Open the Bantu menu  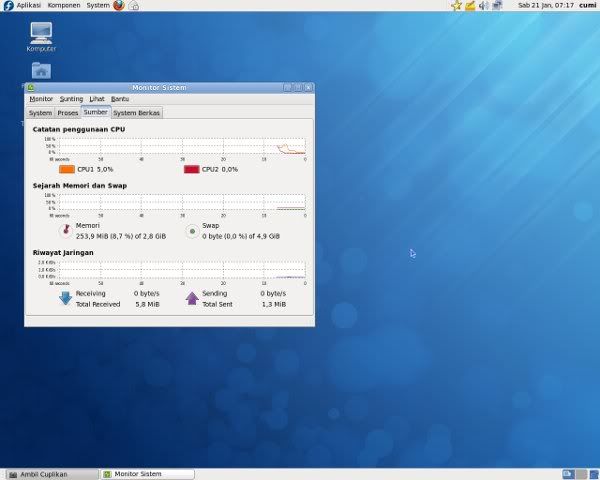point(120,99)
